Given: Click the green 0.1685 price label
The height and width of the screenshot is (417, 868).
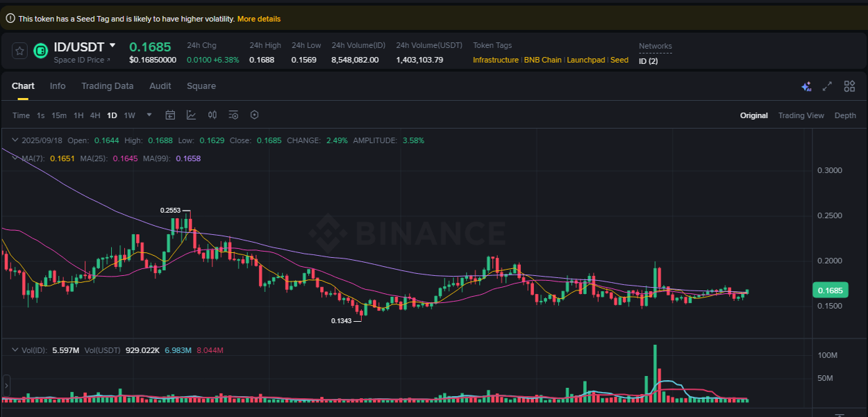Looking at the screenshot, I should click(831, 290).
